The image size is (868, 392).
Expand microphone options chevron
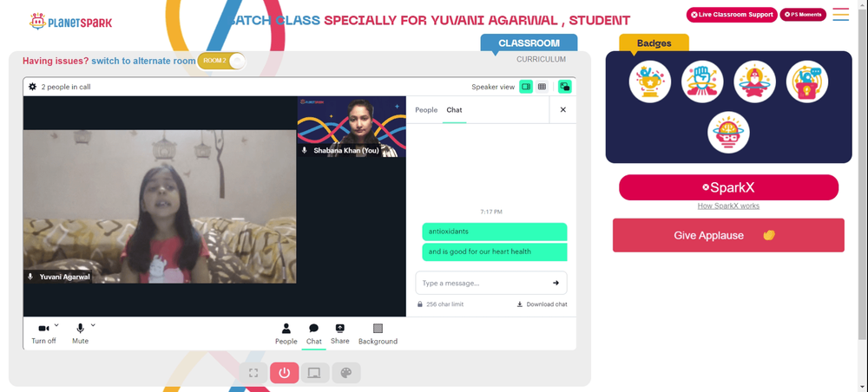[x=93, y=325]
